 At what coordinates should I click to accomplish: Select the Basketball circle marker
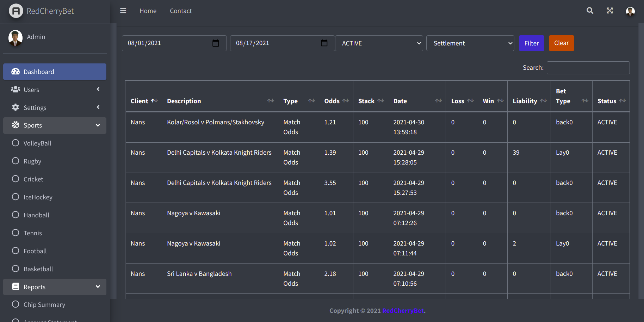click(16, 268)
